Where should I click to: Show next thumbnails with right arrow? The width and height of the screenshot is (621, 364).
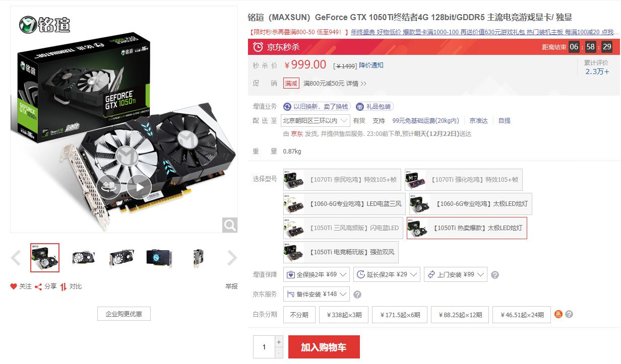(232, 258)
